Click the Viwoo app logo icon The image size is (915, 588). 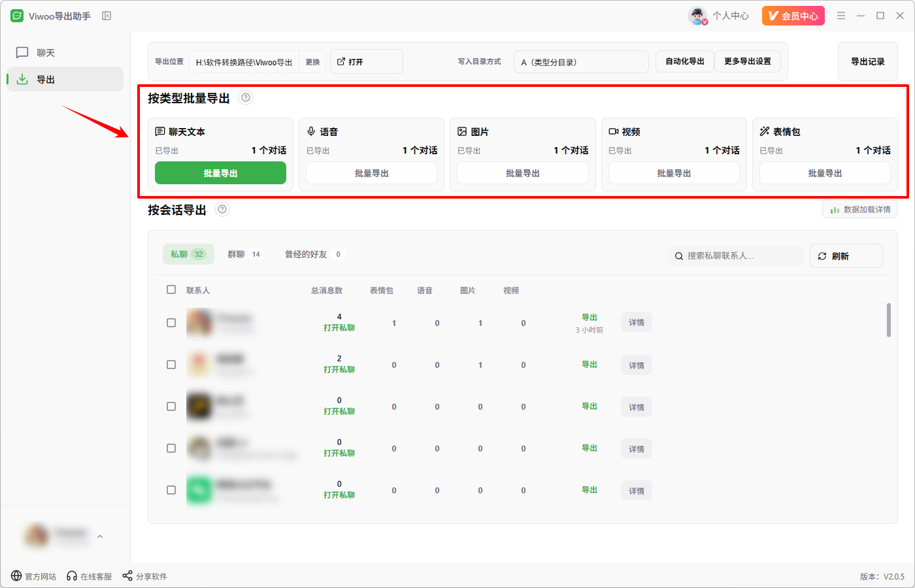point(17,16)
